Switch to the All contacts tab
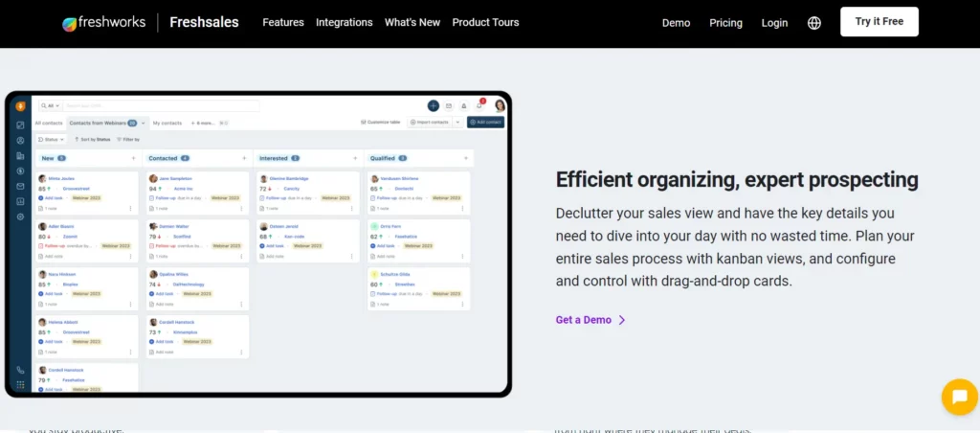Viewport: 980px width, 433px height. [x=49, y=124]
